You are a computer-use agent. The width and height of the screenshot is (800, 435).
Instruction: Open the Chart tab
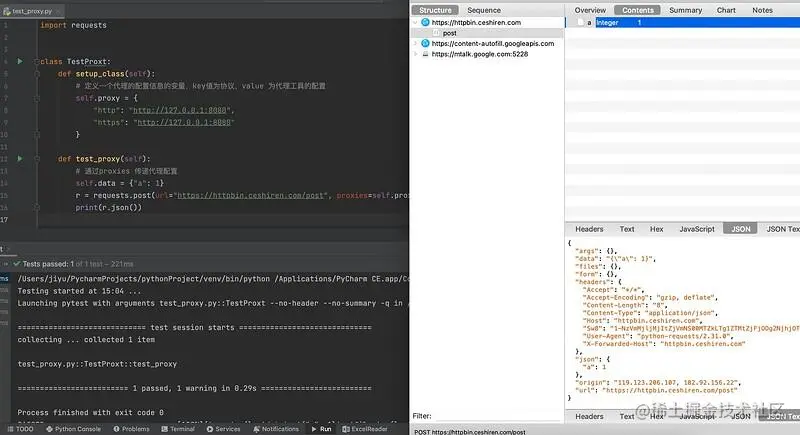coord(726,10)
